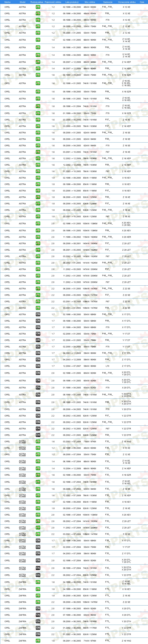The height and width of the screenshot is (644, 148).
Task: Select the '12.2004 -> 07.2007' production years cell
Action: coord(72,366)
